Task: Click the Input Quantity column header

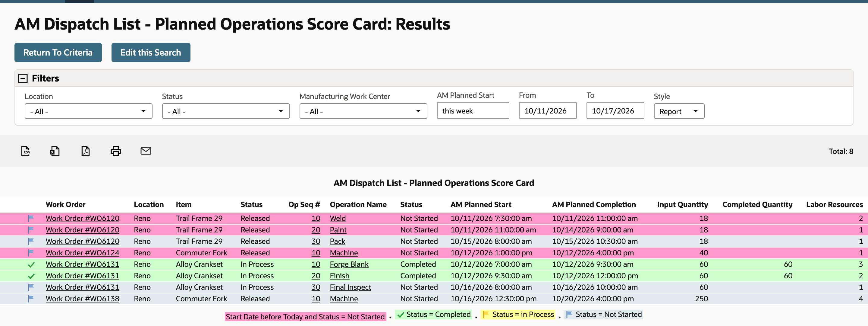Action: pyautogui.click(x=682, y=205)
